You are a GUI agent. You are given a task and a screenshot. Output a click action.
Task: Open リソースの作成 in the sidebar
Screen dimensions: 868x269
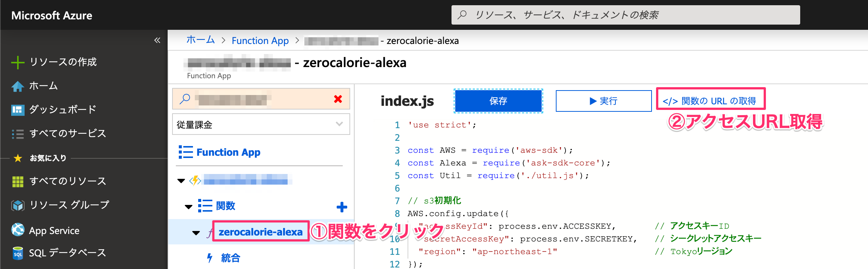click(63, 62)
